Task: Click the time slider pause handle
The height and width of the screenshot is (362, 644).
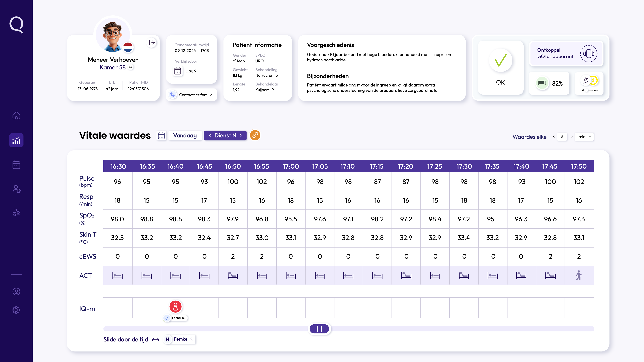Action: 319,329
